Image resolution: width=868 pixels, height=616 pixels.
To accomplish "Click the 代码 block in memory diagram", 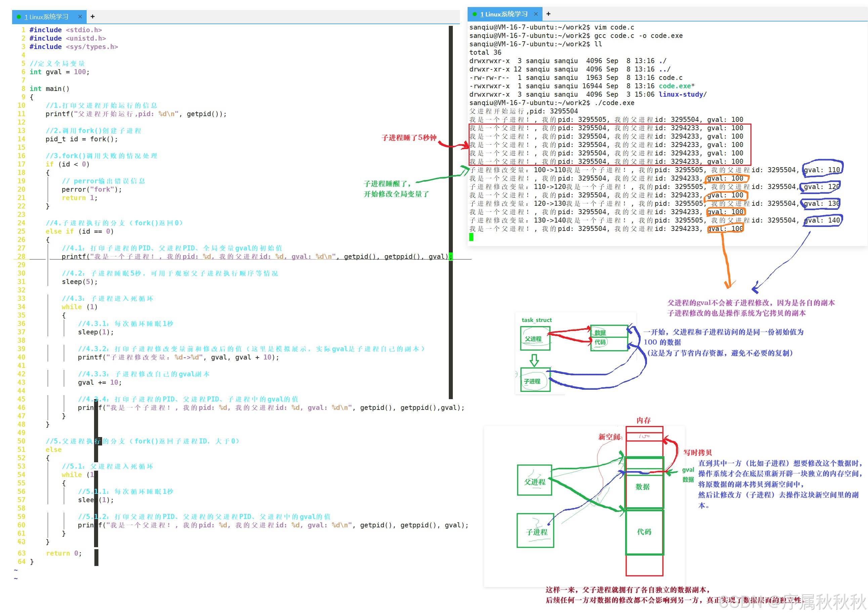I will pos(644,532).
